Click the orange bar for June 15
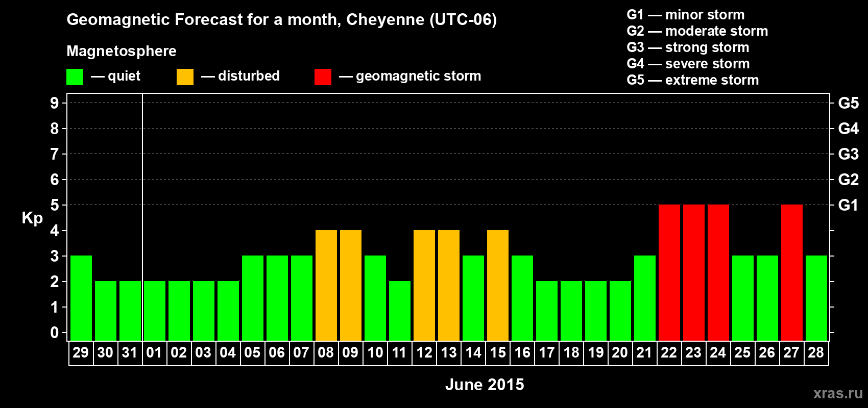Image resolution: width=868 pixels, height=408 pixels. (x=497, y=285)
